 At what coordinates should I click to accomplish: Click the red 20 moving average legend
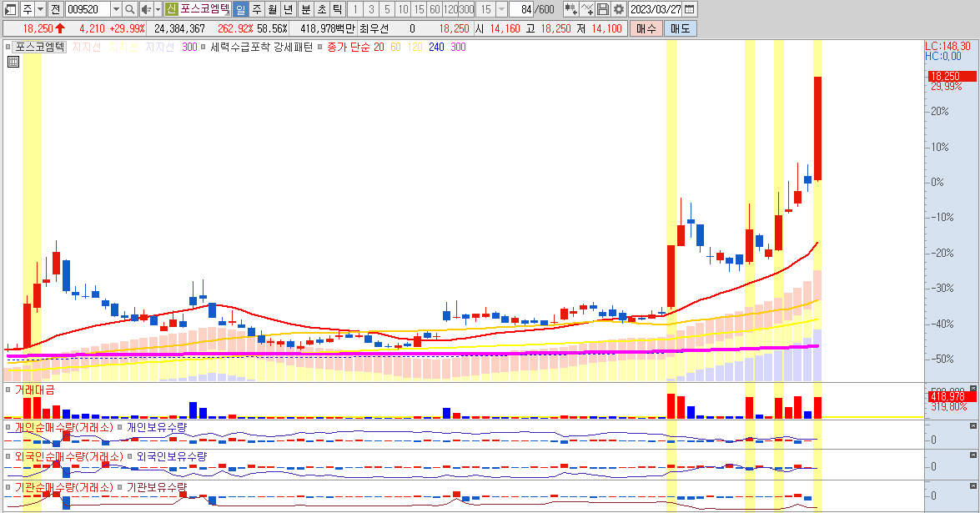pos(379,47)
